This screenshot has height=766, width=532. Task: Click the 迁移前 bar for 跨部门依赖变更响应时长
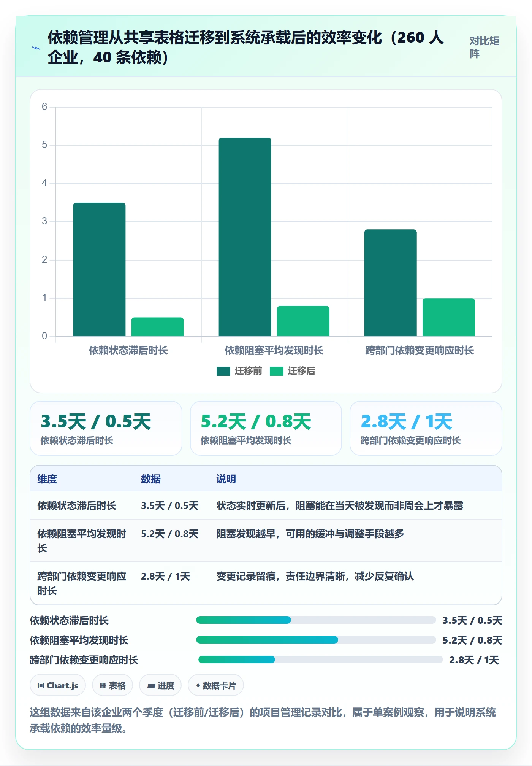[x=391, y=283]
